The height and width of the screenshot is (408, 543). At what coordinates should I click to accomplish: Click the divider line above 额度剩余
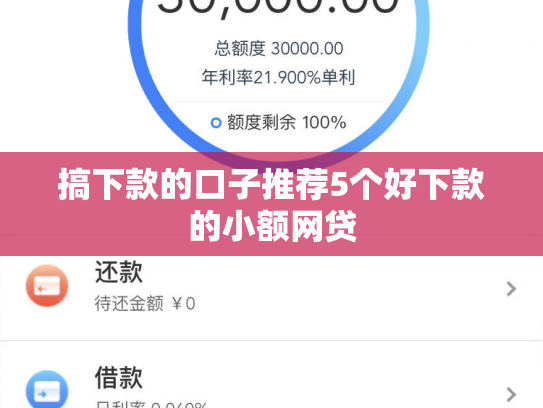click(x=279, y=101)
